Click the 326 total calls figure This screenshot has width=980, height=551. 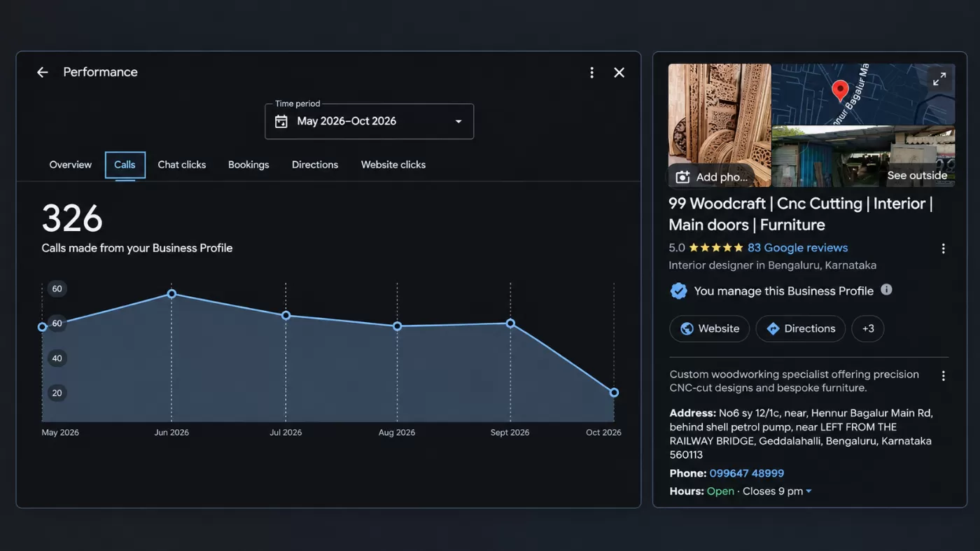(72, 218)
